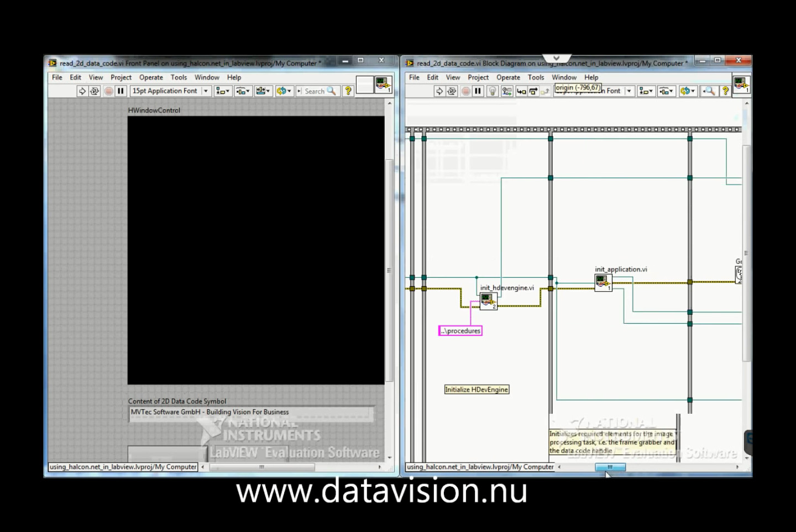Click search magnifier in Block Diagram toolbar
This screenshot has width=796, height=532.
click(709, 91)
